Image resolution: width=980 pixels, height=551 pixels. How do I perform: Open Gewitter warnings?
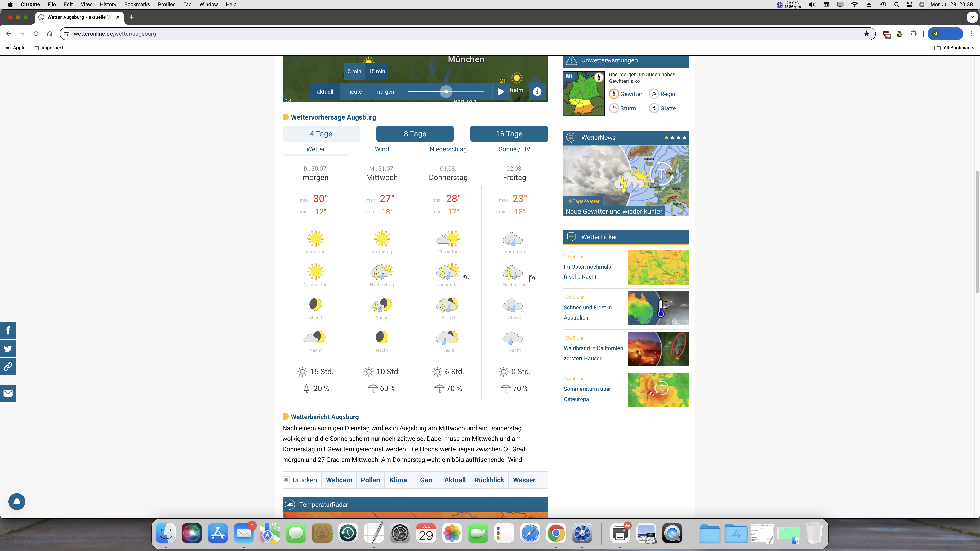[x=626, y=94]
